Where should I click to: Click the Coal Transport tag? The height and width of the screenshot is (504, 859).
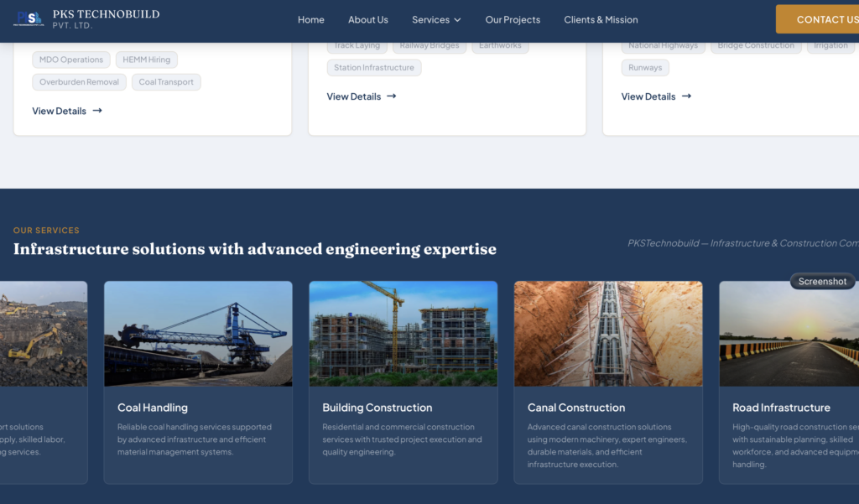[166, 82]
